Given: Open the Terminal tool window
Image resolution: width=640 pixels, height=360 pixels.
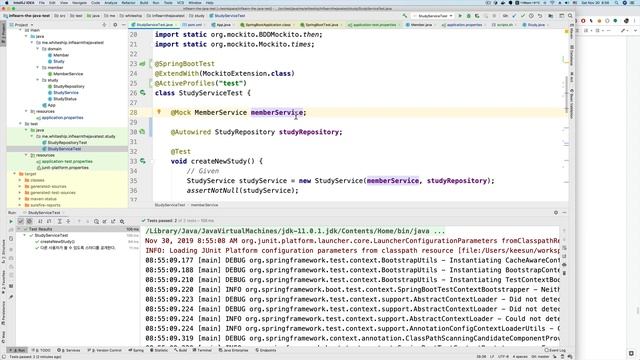Looking at the screenshot, I should coord(203,350).
